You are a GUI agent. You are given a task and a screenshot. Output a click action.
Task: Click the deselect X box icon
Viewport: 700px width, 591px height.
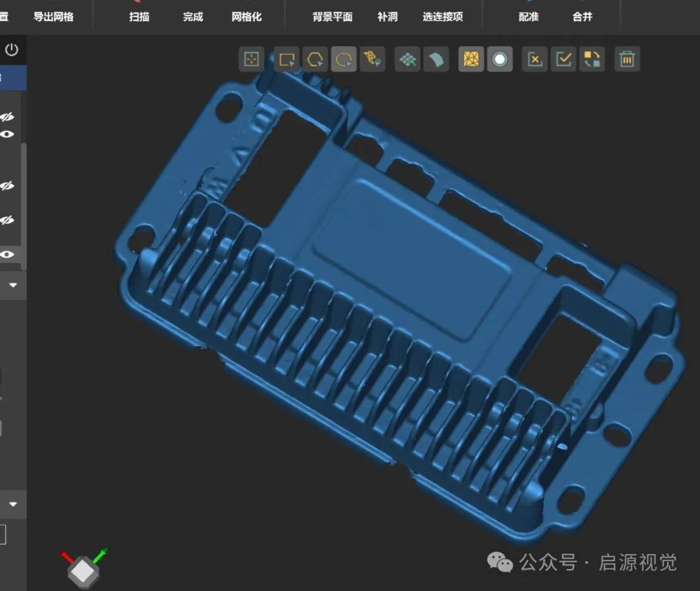pos(535,60)
